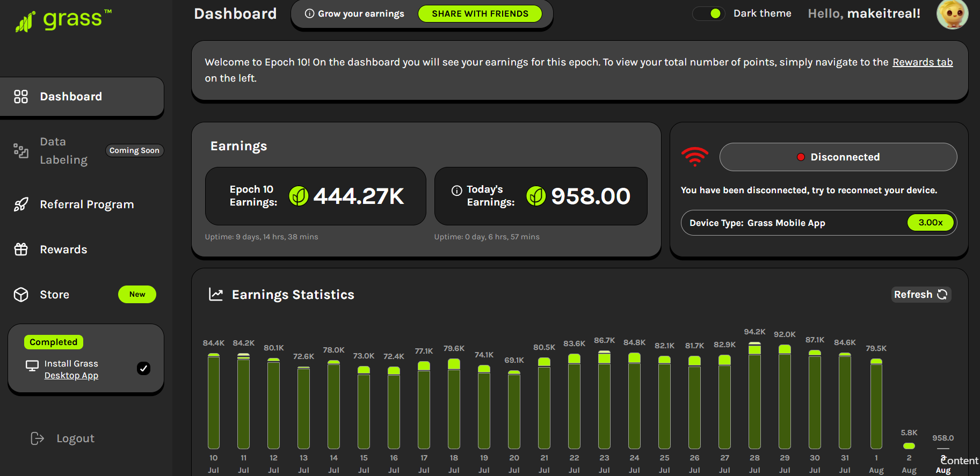980x476 pixels.
Task: Click the 444.27K epoch earnings value
Action: (x=359, y=196)
